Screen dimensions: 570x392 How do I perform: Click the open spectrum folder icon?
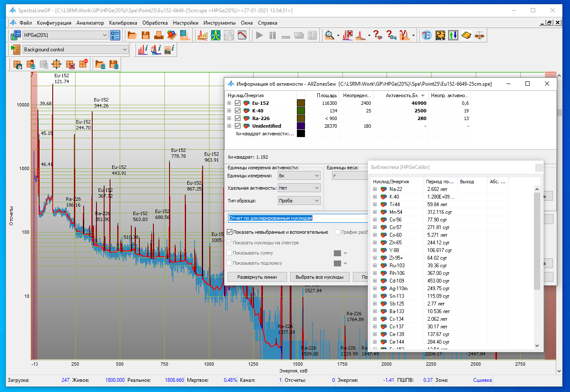click(132, 36)
